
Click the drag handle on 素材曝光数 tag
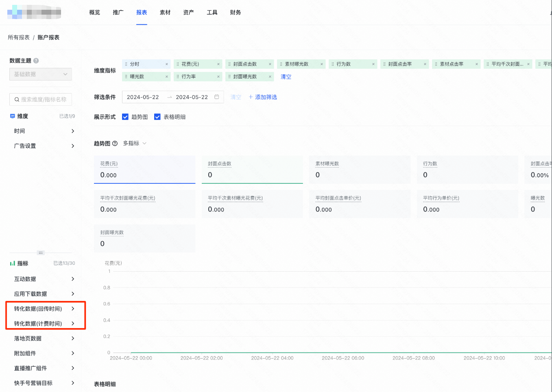click(281, 64)
